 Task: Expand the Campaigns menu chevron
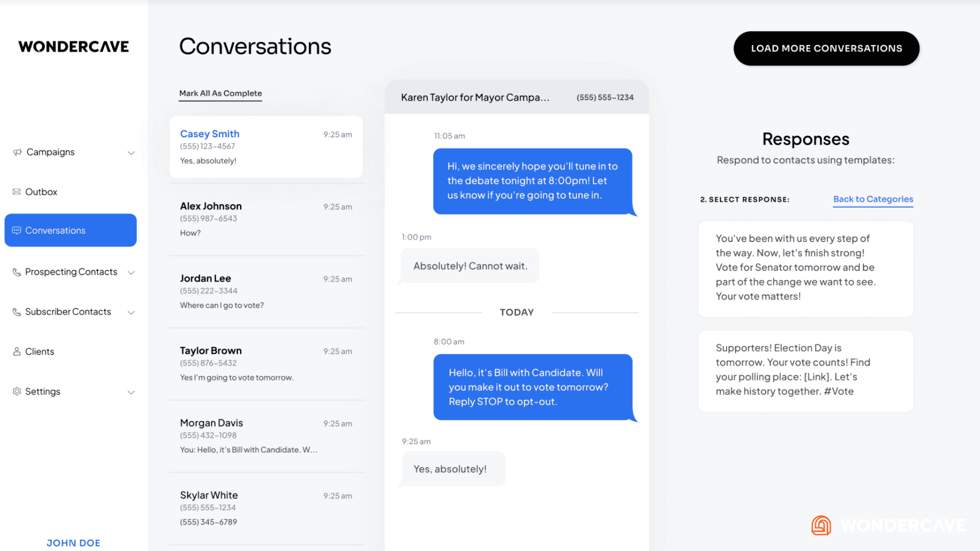[x=131, y=153]
